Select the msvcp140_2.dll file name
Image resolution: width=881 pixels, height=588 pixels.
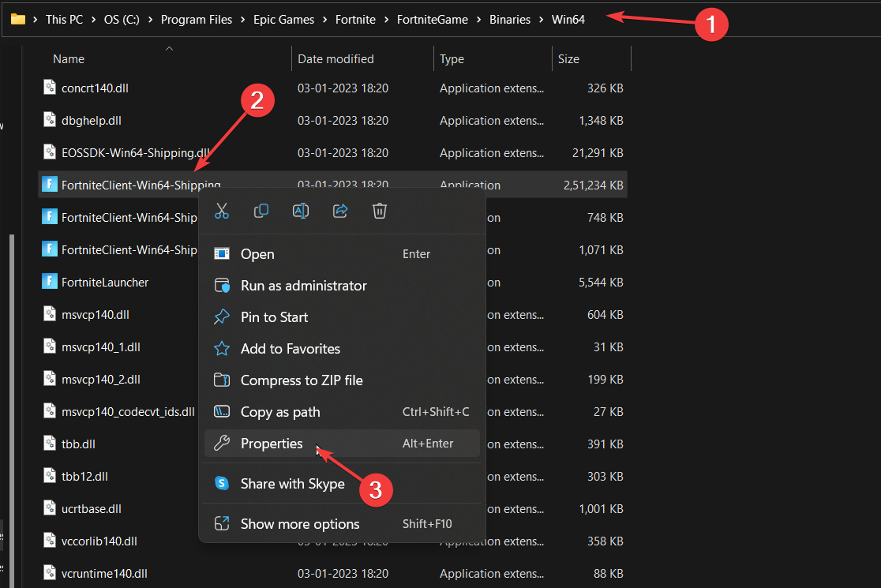[x=100, y=379]
